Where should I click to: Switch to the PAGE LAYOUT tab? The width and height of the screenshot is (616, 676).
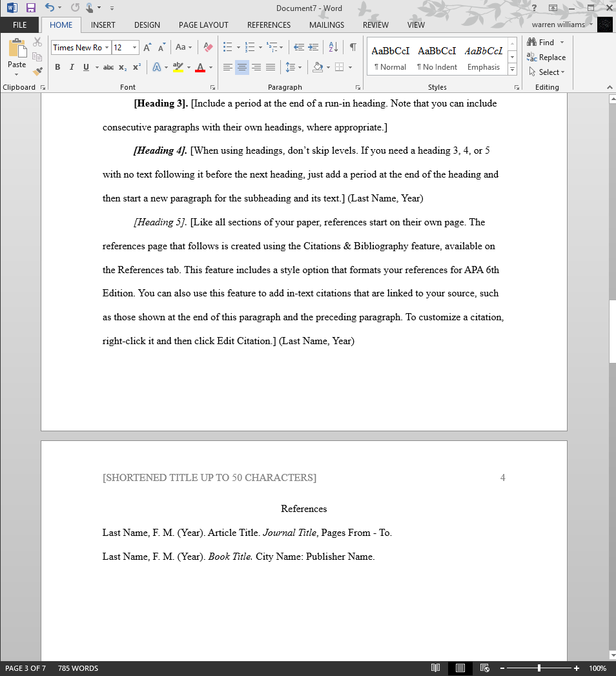tap(203, 25)
